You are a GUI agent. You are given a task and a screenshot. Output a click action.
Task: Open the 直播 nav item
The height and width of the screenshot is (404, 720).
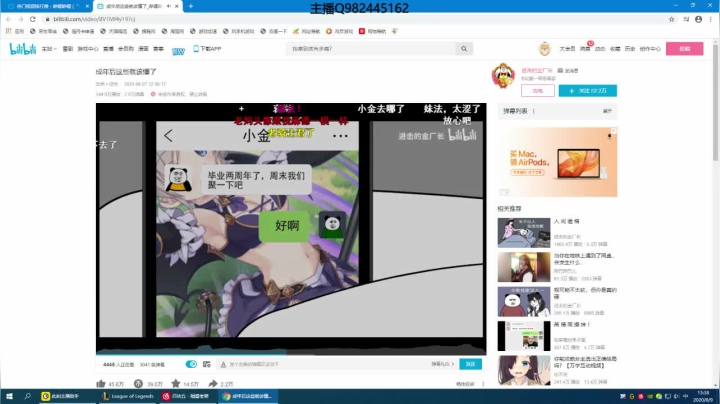tap(108, 49)
